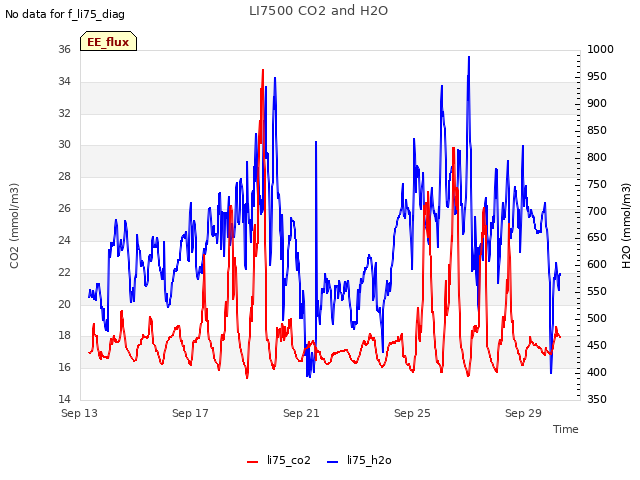The height and width of the screenshot is (480, 640).
Task: Click the 36 value on CO2 axis
Action: [x=64, y=49]
